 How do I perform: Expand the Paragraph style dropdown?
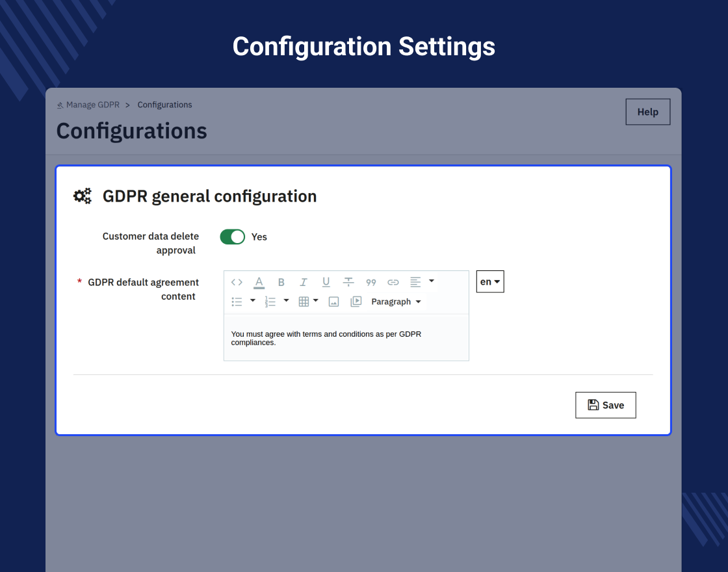point(396,302)
